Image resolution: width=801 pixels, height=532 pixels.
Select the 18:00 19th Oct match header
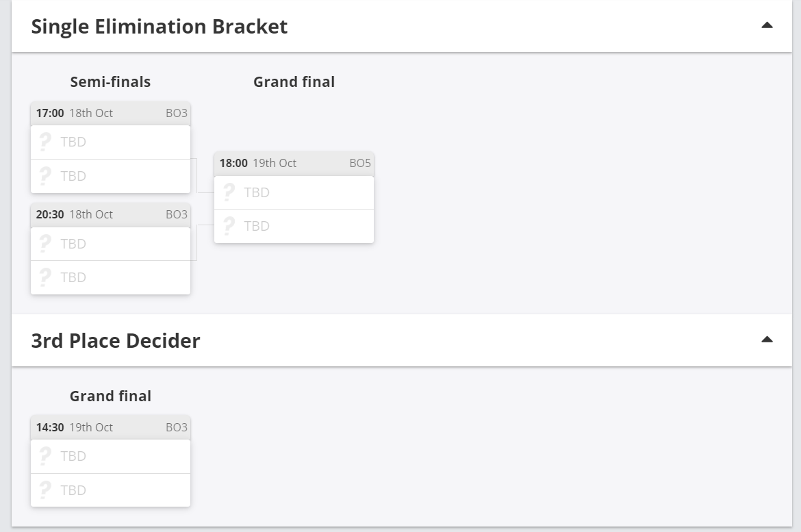click(x=294, y=163)
